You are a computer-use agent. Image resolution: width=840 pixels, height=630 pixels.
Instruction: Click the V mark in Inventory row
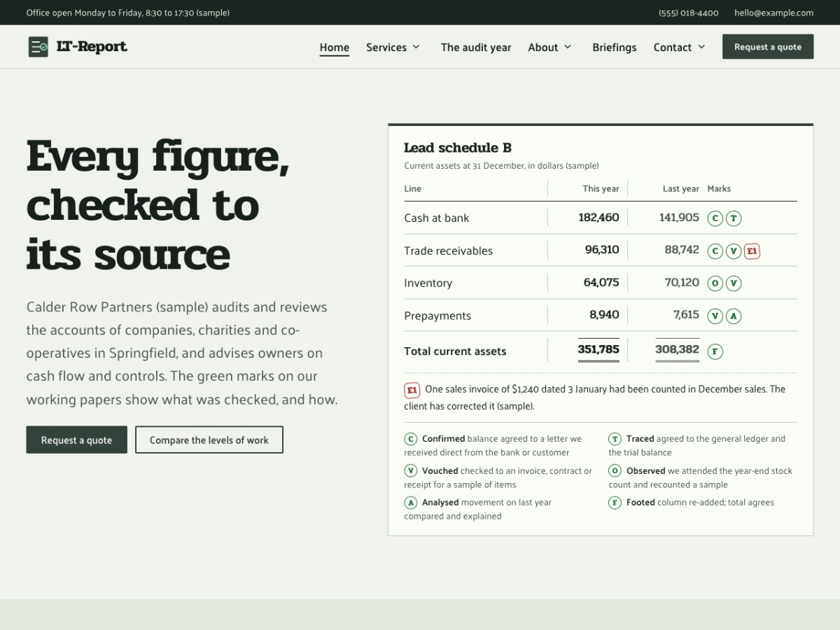(x=733, y=283)
